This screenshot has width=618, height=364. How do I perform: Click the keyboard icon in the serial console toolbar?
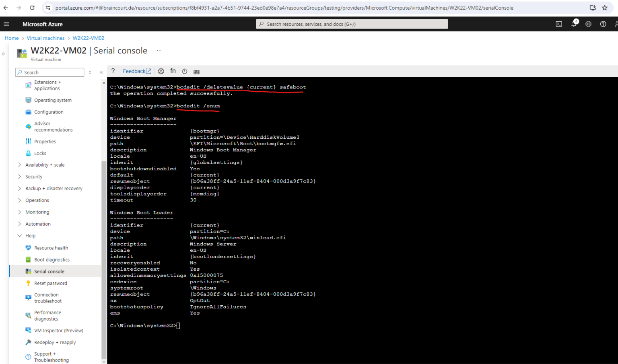coord(196,71)
